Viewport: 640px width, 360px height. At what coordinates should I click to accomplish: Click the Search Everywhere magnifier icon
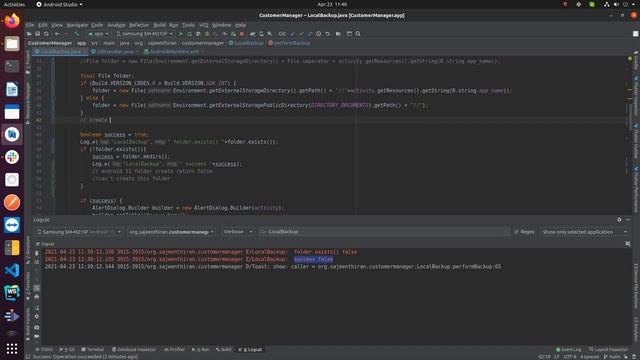click(358, 34)
